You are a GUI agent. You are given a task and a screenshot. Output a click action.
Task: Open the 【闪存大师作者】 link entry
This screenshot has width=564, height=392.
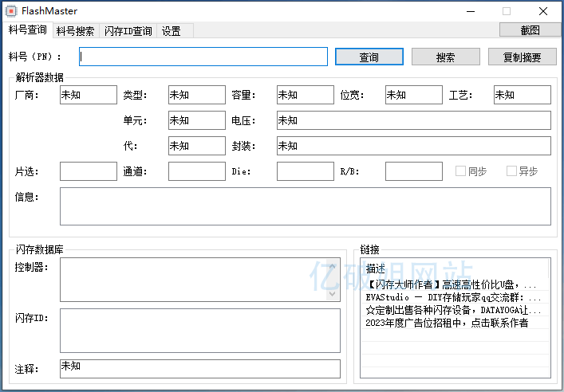(451, 284)
